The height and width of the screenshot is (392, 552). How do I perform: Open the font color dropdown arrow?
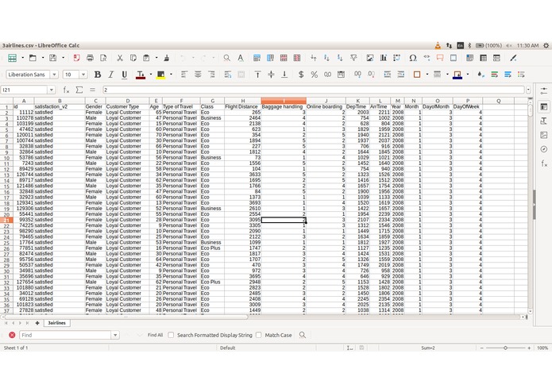tap(151, 75)
